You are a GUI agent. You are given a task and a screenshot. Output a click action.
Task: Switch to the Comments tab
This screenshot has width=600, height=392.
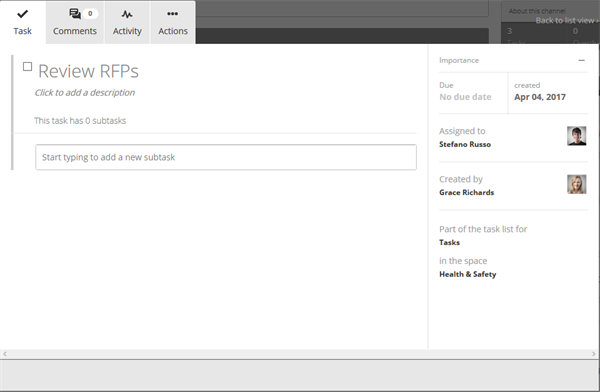tap(75, 22)
